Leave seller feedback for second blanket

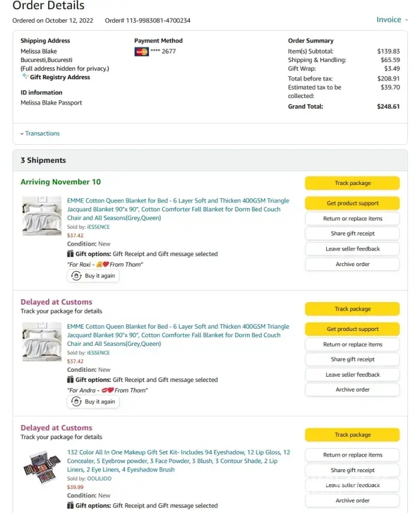point(352,375)
